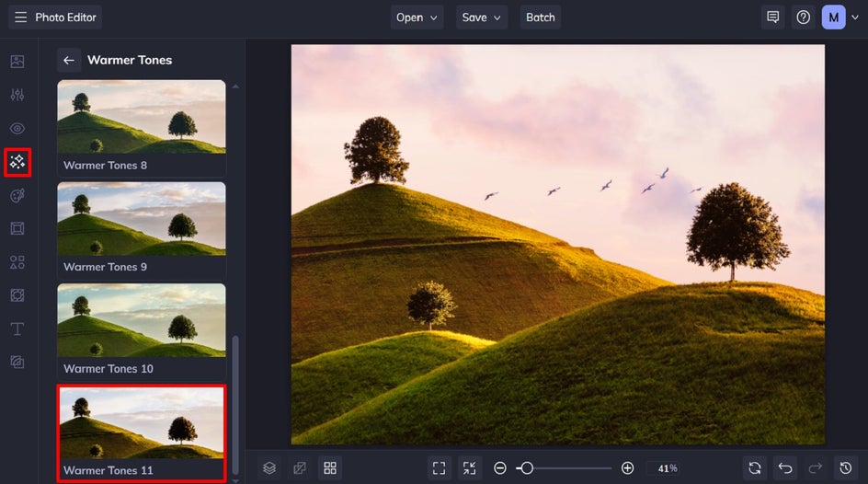Click the fit to screen icon
This screenshot has width=868, height=484.
[439, 467]
